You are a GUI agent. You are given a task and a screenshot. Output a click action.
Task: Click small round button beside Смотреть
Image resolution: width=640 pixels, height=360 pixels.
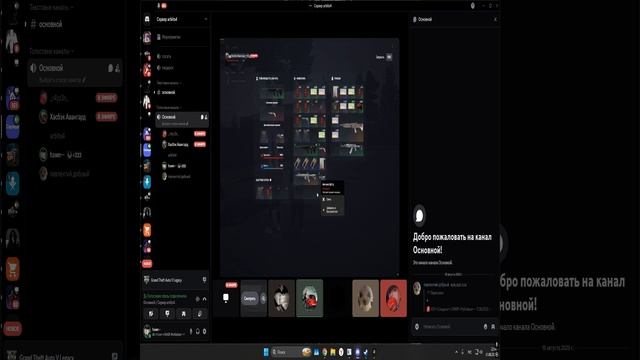coord(263,299)
